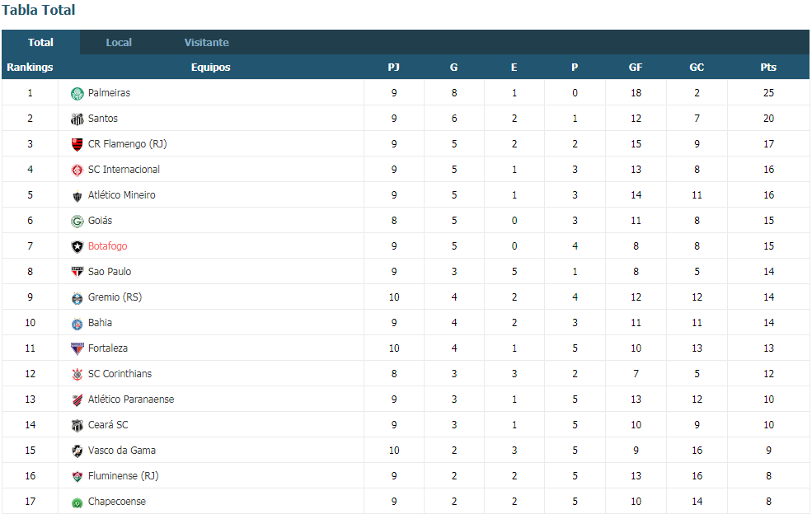Viewport: 812px width, 514px height.
Task: Click the Botafogo crest icon
Action: click(77, 246)
